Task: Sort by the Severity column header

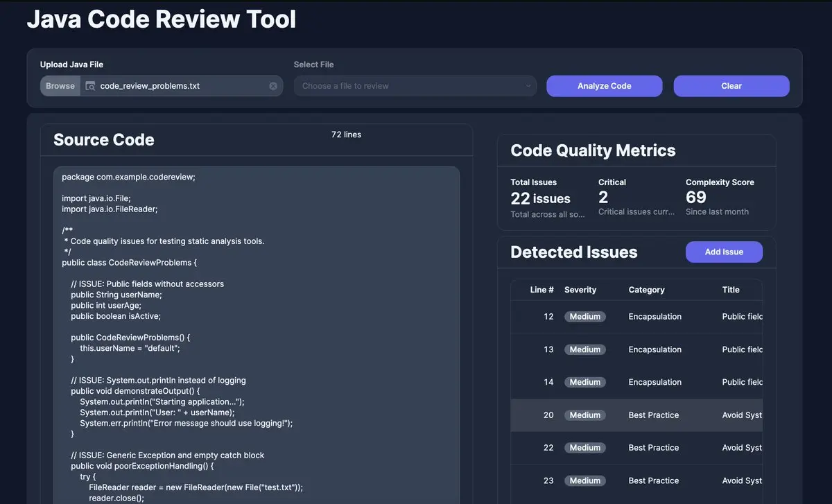Action: pyautogui.click(x=580, y=290)
